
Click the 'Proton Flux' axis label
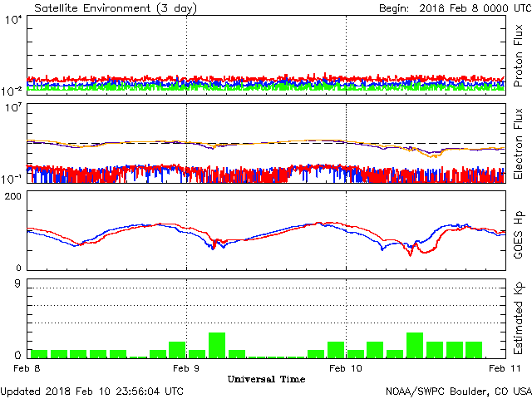click(x=518, y=56)
